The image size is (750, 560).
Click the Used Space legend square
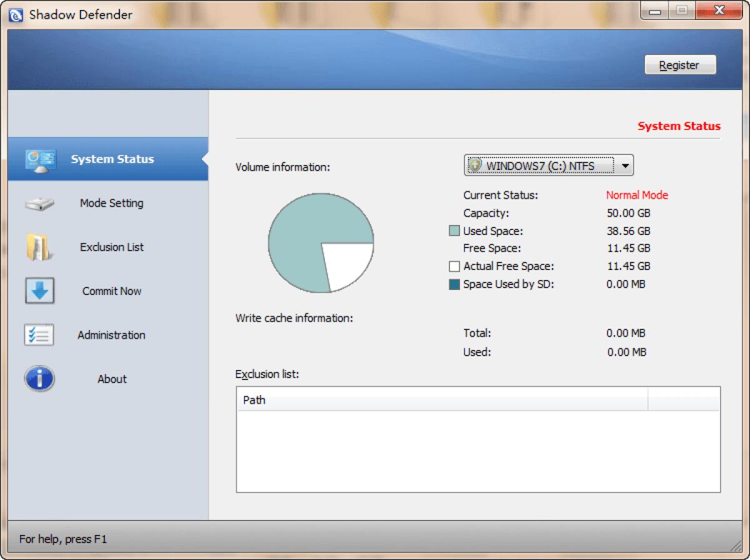pyautogui.click(x=454, y=231)
